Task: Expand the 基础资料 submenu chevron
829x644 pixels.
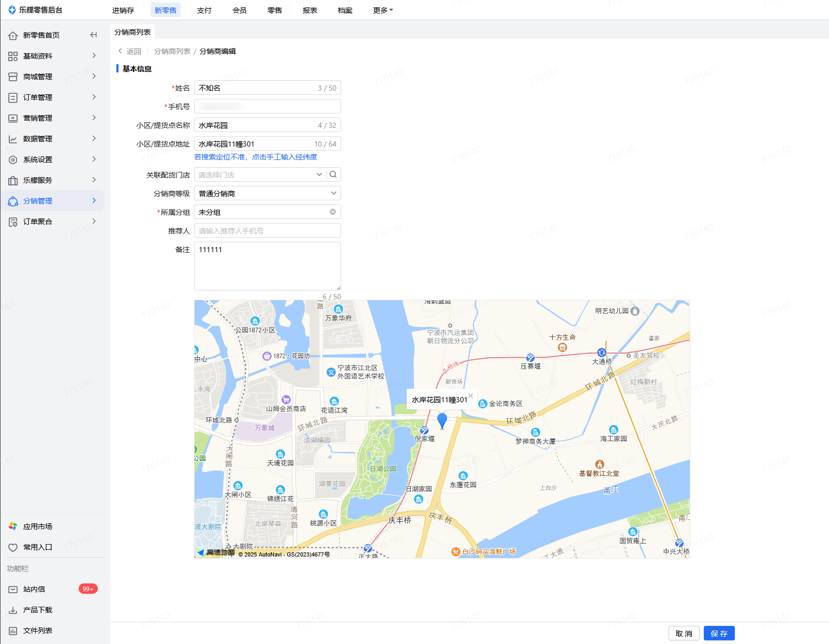Action: (94, 55)
